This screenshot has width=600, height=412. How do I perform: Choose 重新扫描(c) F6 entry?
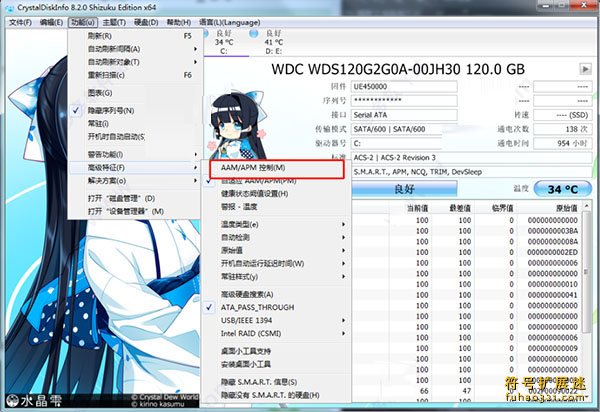[135, 75]
